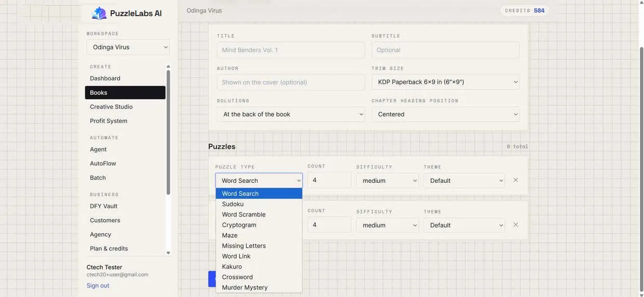
Task: Open Plan & credits page
Action: 125,249
